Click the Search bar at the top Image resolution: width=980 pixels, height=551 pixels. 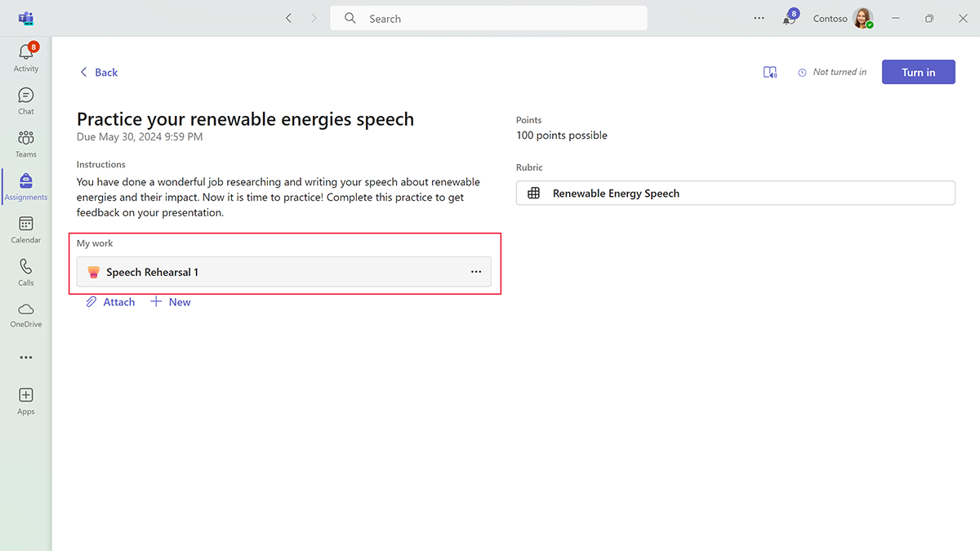tap(488, 18)
